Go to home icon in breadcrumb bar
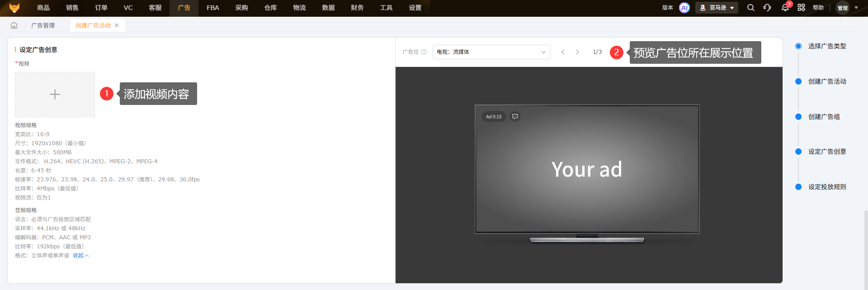The height and width of the screenshot is (290, 868). click(14, 25)
